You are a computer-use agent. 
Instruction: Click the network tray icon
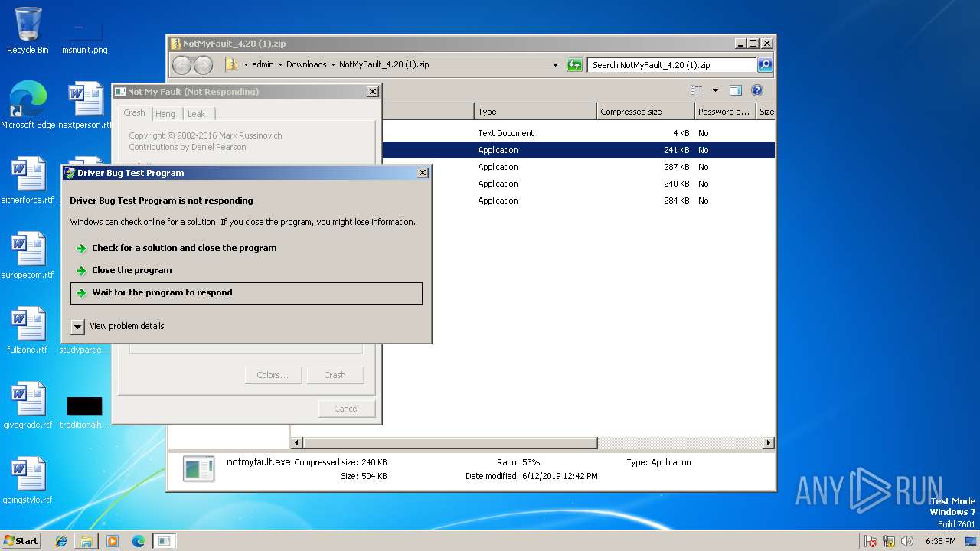click(x=889, y=541)
